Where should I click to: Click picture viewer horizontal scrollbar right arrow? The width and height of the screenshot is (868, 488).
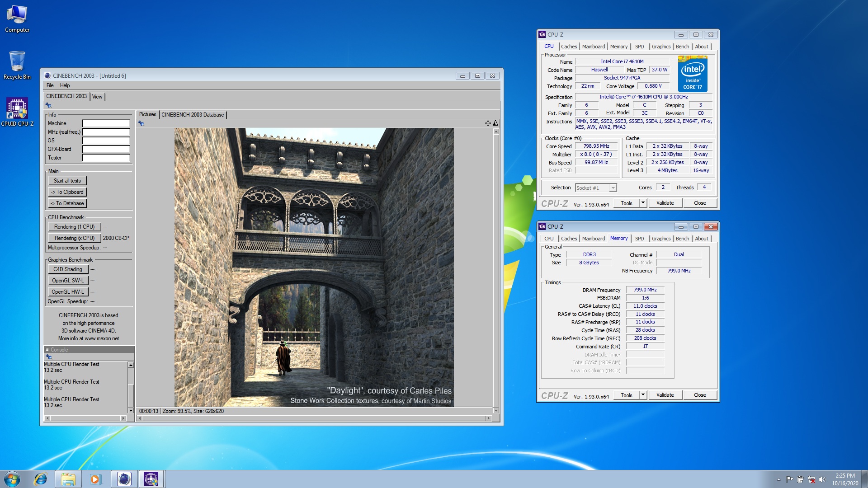point(488,418)
